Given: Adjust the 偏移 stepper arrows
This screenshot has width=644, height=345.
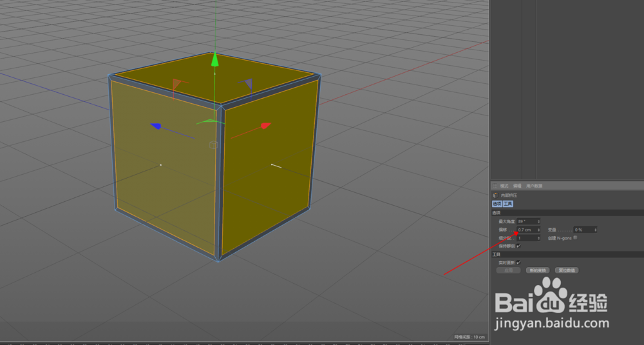Looking at the screenshot, I should tap(538, 230).
